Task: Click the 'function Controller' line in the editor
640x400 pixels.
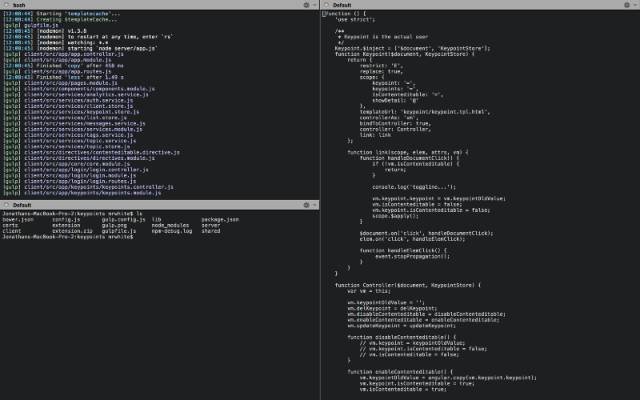Action: tap(408, 285)
